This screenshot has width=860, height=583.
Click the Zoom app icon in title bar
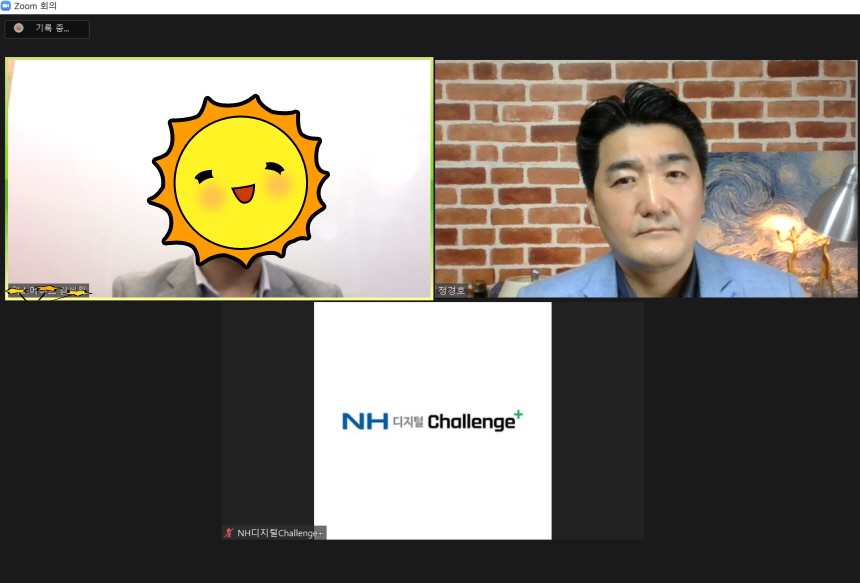(x=6, y=6)
